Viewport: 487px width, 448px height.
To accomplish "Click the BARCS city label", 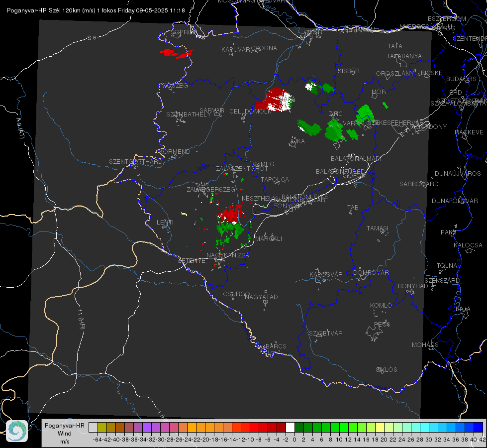I will pyautogui.click(x=276, y=346).
